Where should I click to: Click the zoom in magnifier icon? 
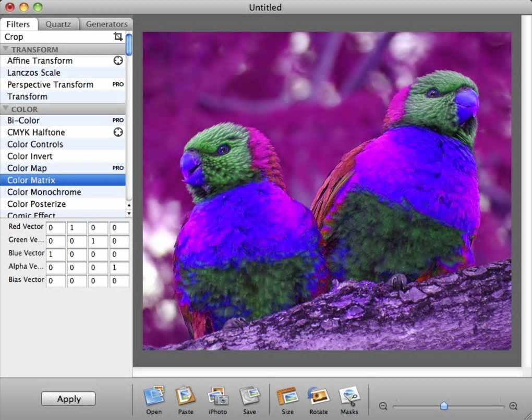(x=513, y=406)
